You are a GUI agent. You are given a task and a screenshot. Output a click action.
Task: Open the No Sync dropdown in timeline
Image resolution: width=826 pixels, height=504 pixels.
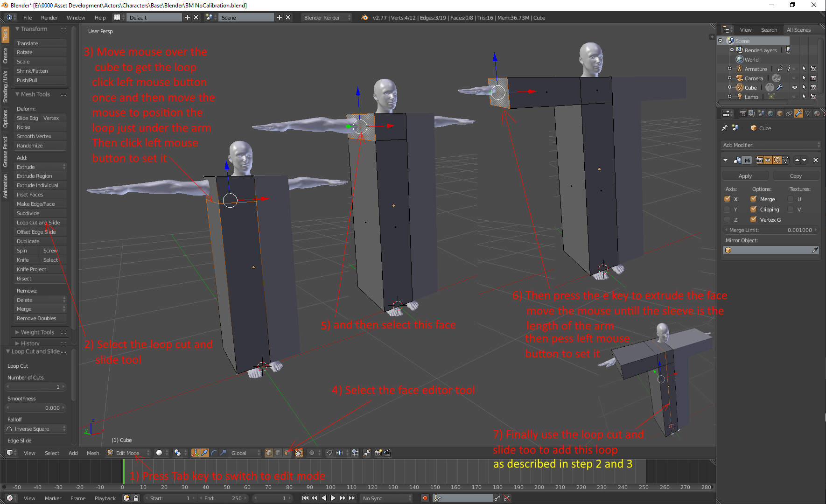tap(387, 498)
